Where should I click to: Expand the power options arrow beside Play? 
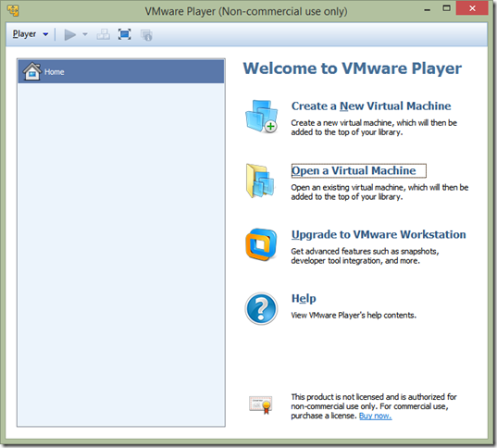(x=85, y=34)
